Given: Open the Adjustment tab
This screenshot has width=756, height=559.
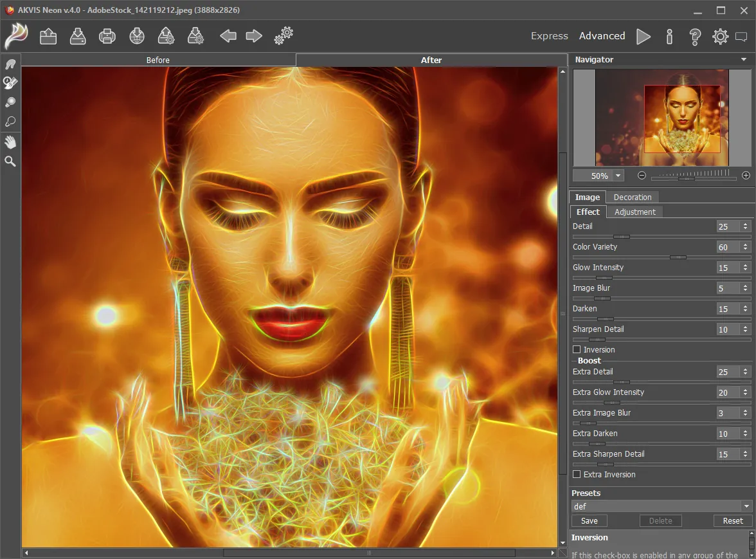Looking at the screenshot, I should coord(634,212).
